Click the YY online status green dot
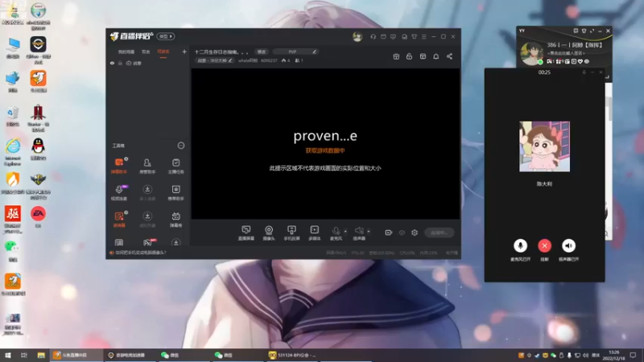This screenshot has width=644, height=362. tap(540, 62)
